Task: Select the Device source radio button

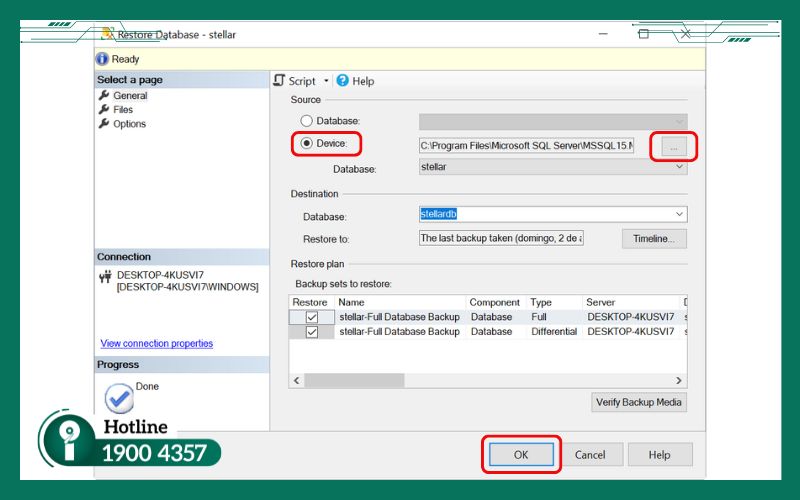Action: pyautogui.click(x=306, y=143)
